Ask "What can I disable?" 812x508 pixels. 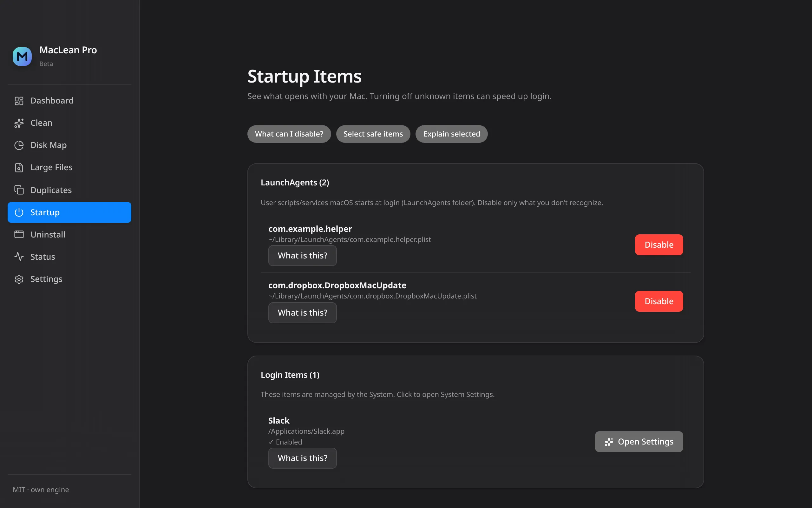point(289,134)
